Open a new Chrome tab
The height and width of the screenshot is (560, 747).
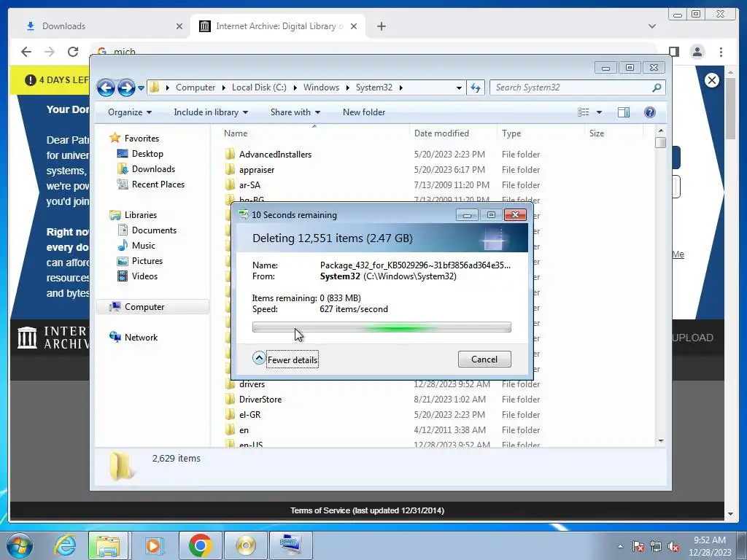tap(381, 26)
